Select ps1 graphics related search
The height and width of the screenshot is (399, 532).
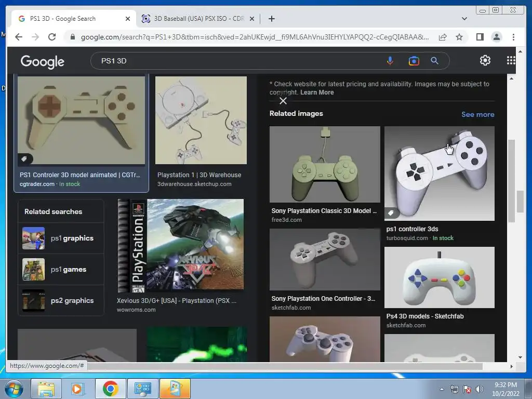click(61, 238)
